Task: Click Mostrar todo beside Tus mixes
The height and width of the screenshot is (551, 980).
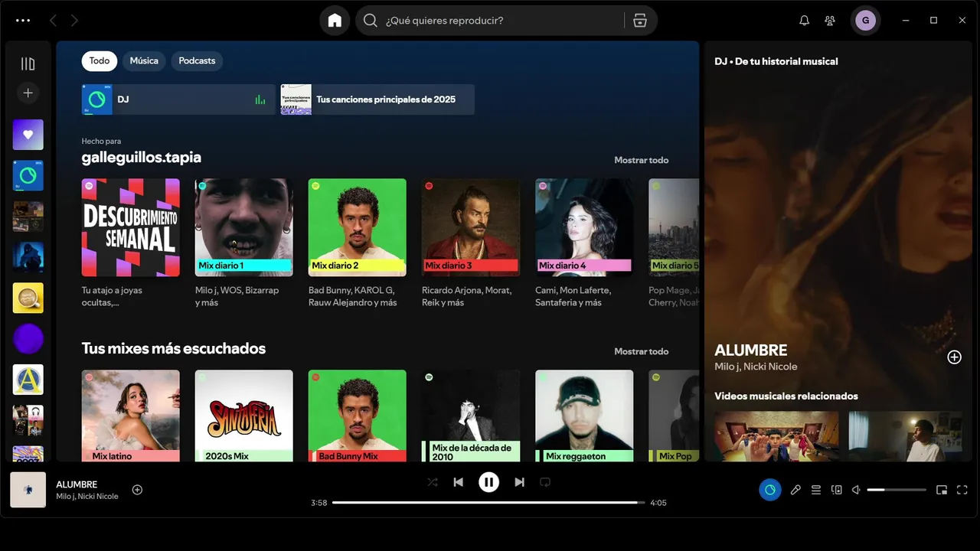Action: (x=641, y=351)
